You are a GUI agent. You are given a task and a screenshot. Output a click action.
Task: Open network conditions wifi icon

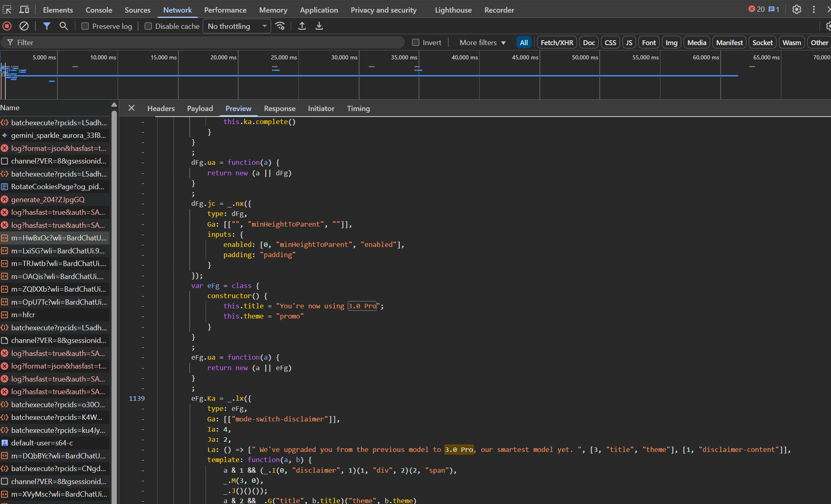(280, 26)
